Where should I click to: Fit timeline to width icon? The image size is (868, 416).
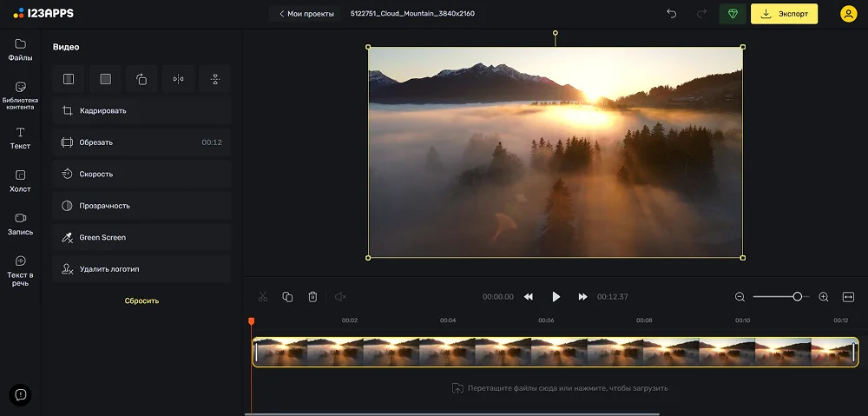pos(848,297)
